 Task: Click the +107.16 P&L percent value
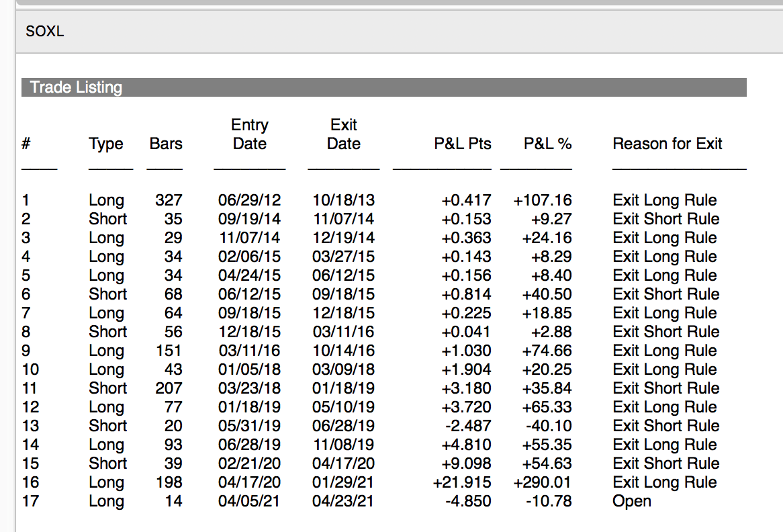point(543,200)
